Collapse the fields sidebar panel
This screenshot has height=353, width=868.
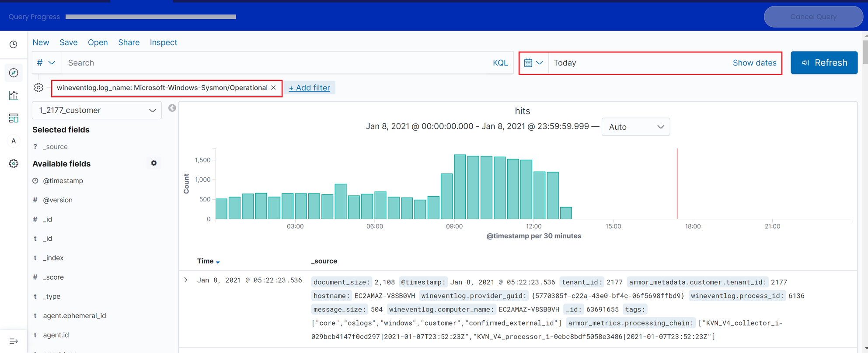(x=172, y=108)
